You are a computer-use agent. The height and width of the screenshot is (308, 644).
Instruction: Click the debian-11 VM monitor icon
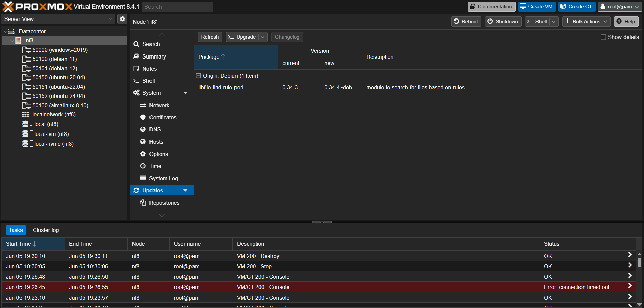(x=26, y=59)
